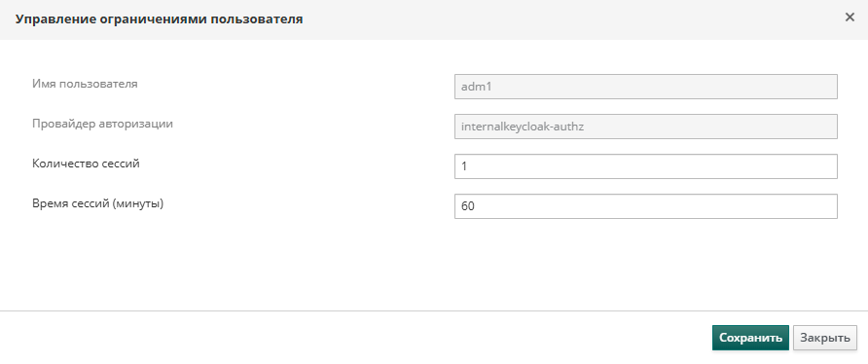Click the label Время сессий (минуты)

coord(98,203)
